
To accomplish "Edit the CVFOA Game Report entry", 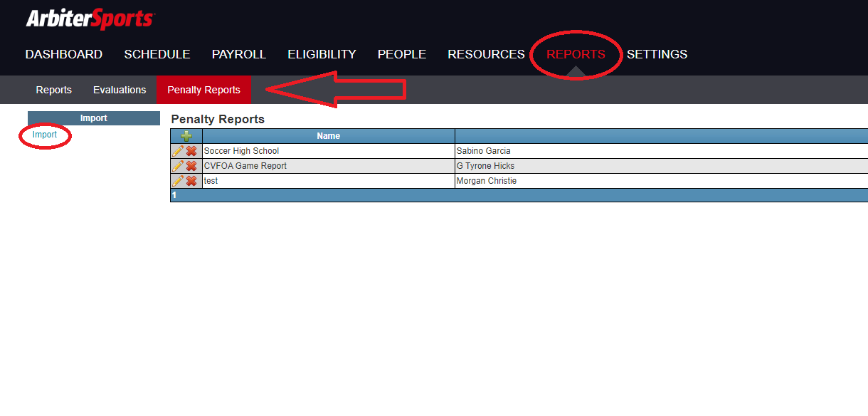I will (x=178, y=165).
